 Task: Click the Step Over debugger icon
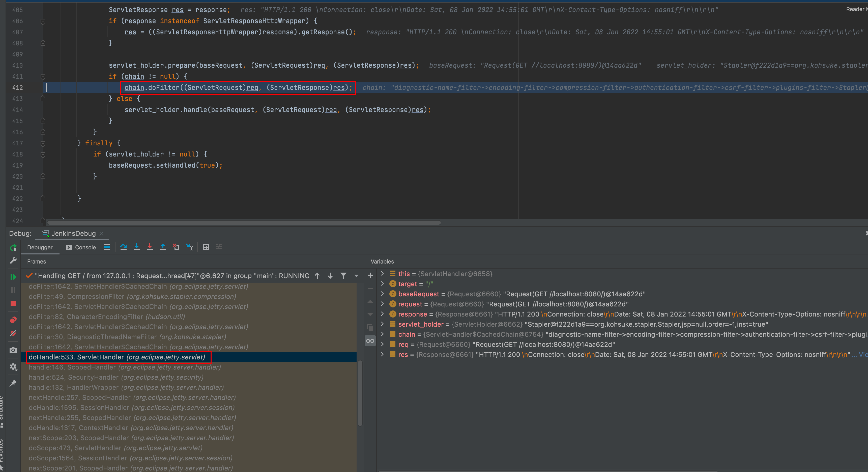click(x=123, y=247)
